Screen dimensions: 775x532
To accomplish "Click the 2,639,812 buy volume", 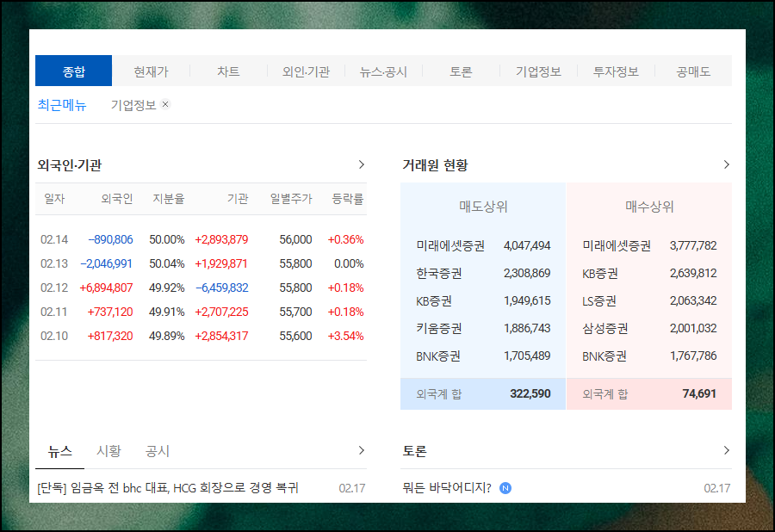I will [693, 273].
